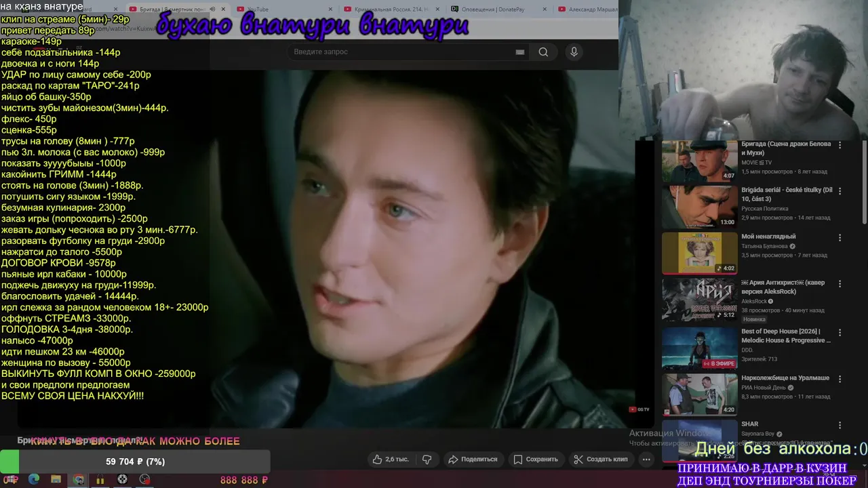Open options menu for SHAR video
The width and height of the screenshot is (868, 488).
coord(840,424)
